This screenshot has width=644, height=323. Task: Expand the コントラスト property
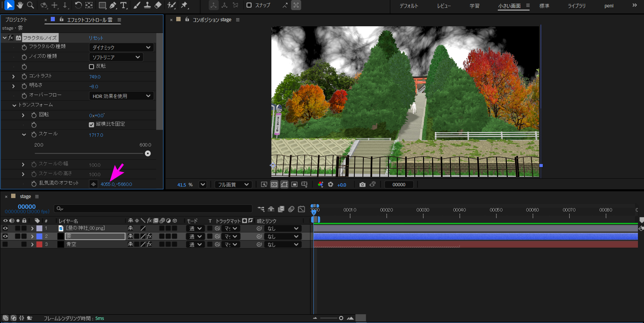pos(13,76)
